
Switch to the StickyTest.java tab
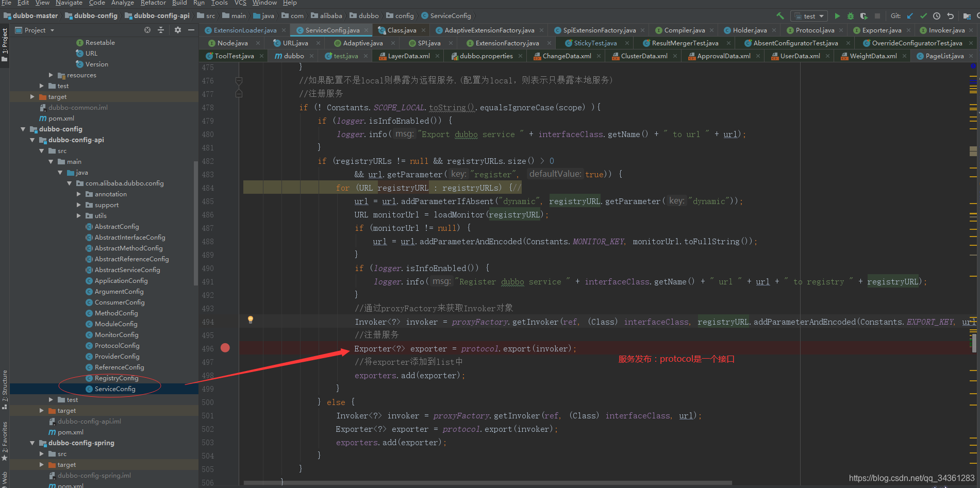[x=595, y=43]
